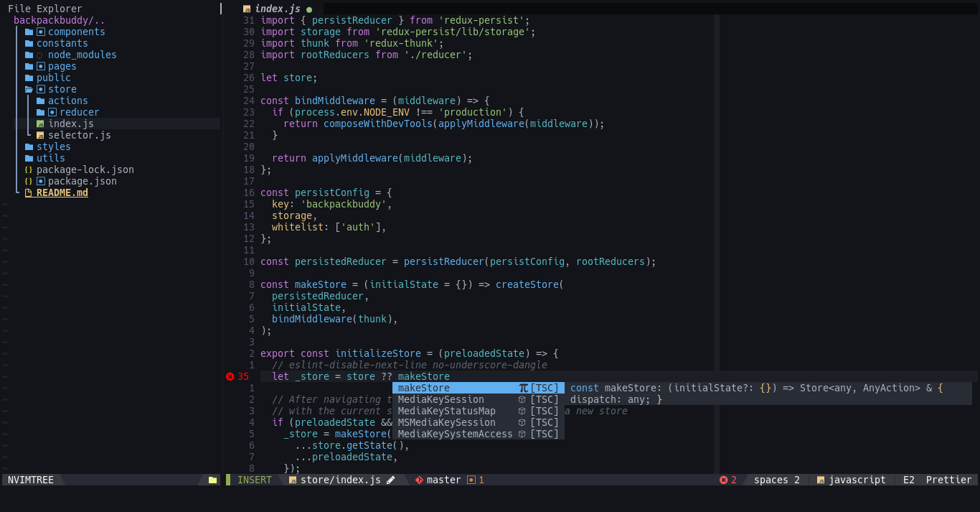
Task: Click the README.md file icon
Action: pyautogui.click(x=27, y=192)
